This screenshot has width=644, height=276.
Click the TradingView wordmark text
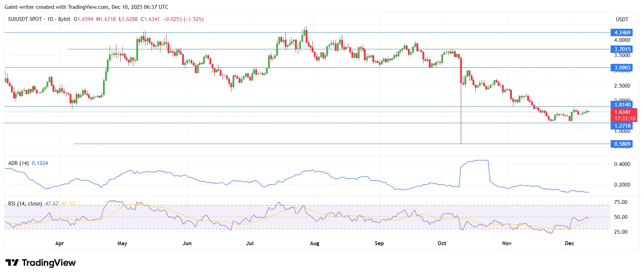[49, 263]
